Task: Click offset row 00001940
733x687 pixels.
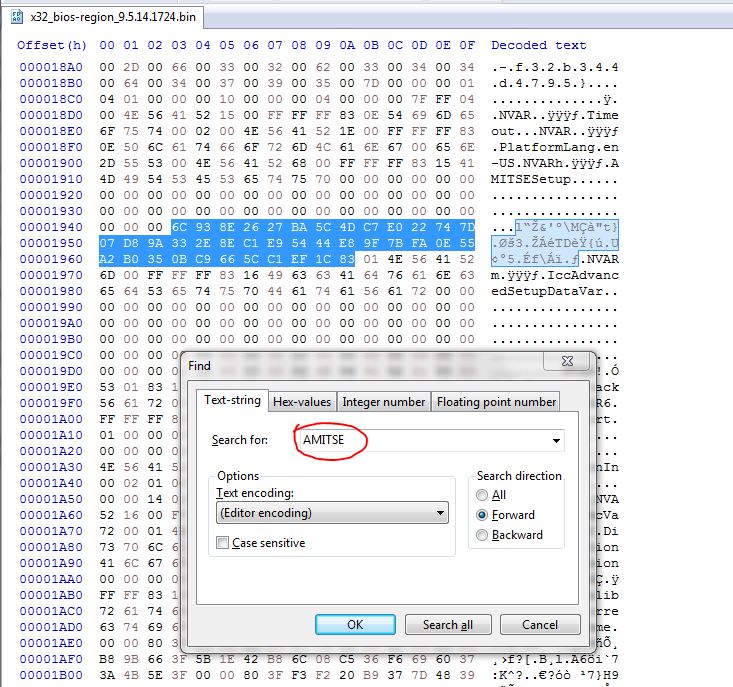Action: pos(51,227)
